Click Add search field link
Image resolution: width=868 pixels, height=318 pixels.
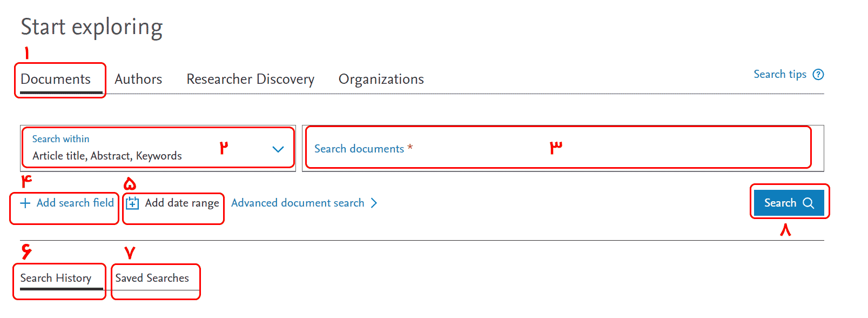75,203
